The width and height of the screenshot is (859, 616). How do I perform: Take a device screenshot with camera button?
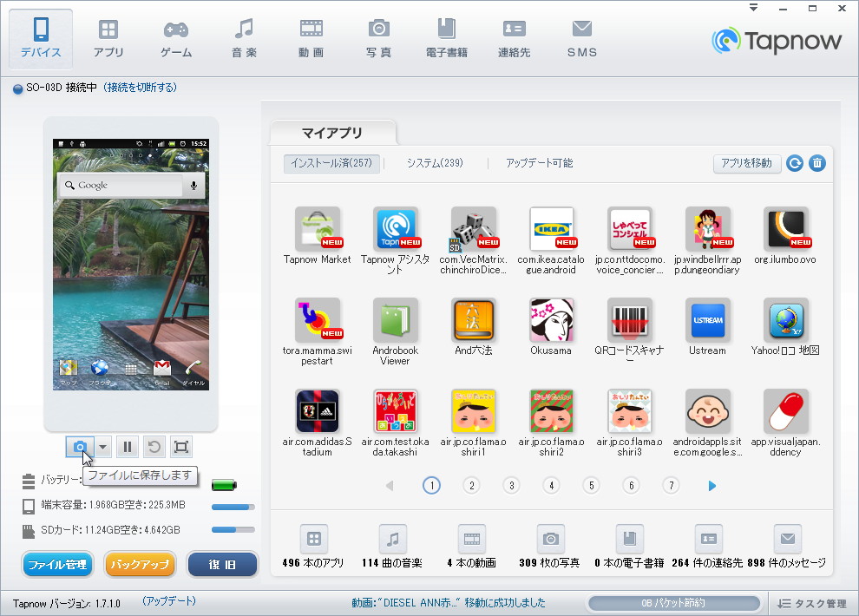click(80, 447)
